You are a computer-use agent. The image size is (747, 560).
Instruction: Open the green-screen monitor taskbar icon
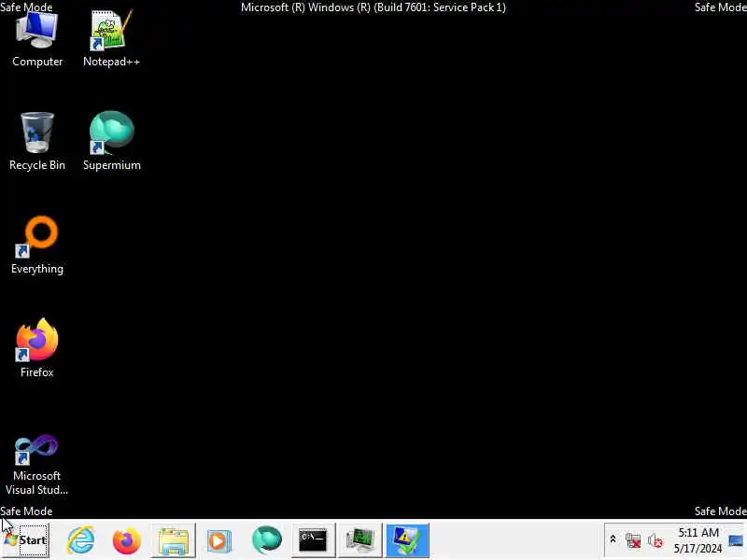coord(359,540)
